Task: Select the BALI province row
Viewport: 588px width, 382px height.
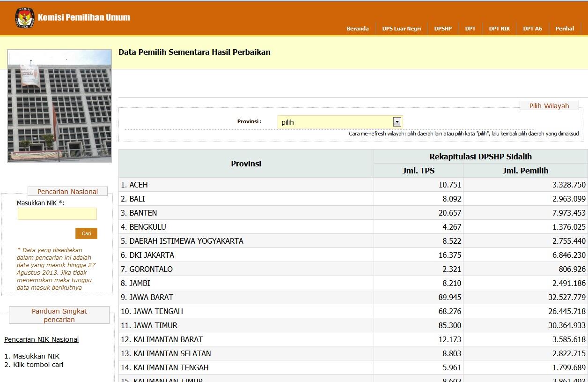Action: (x=353, y=199)
